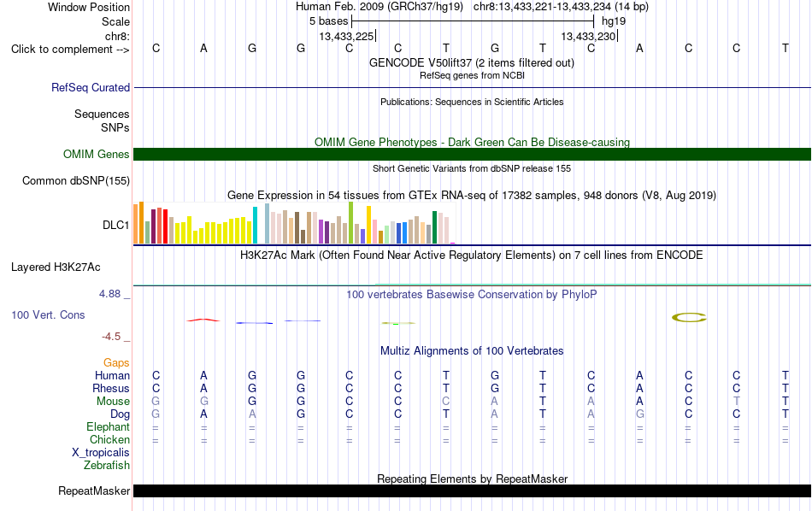Click the olive C glyph in PhyloP track
This screenshot has height=511, width=812.
click(x=689, y=317)
